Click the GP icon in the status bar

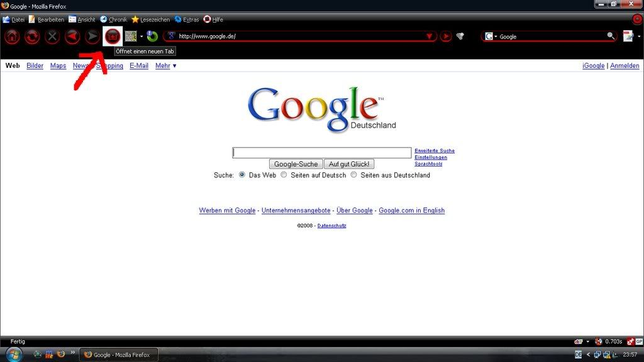639,341
